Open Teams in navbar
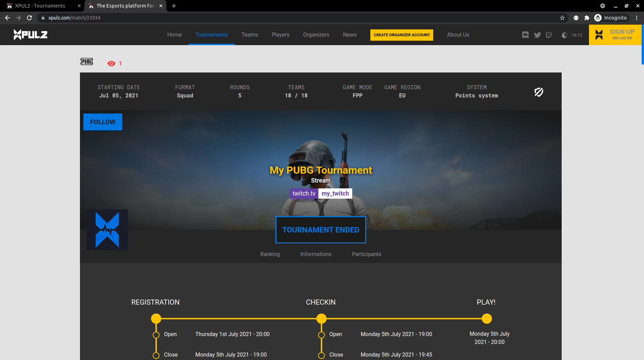Screen dimensions: 644x360 tap(250, 35)
